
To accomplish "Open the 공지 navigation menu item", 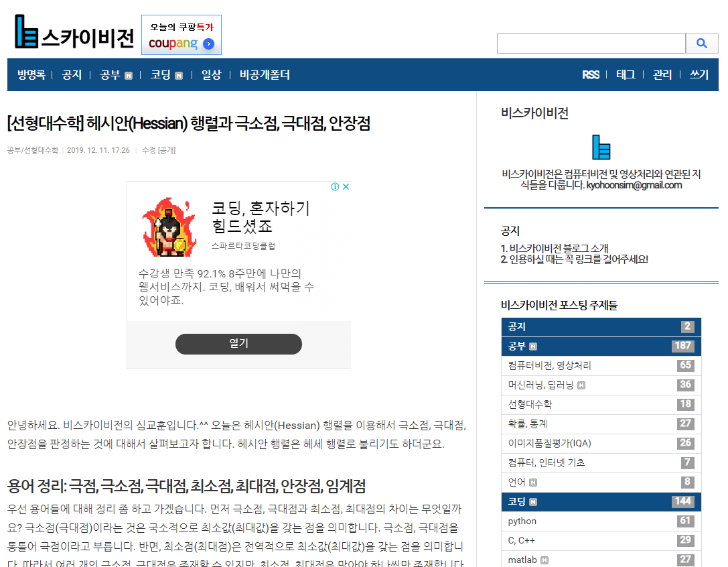I will coord(72,75).
